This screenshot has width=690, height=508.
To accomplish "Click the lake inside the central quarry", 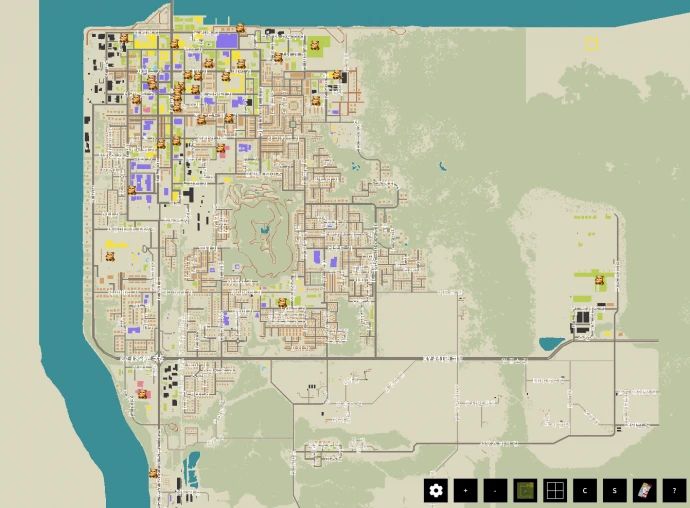I will 265,230.
